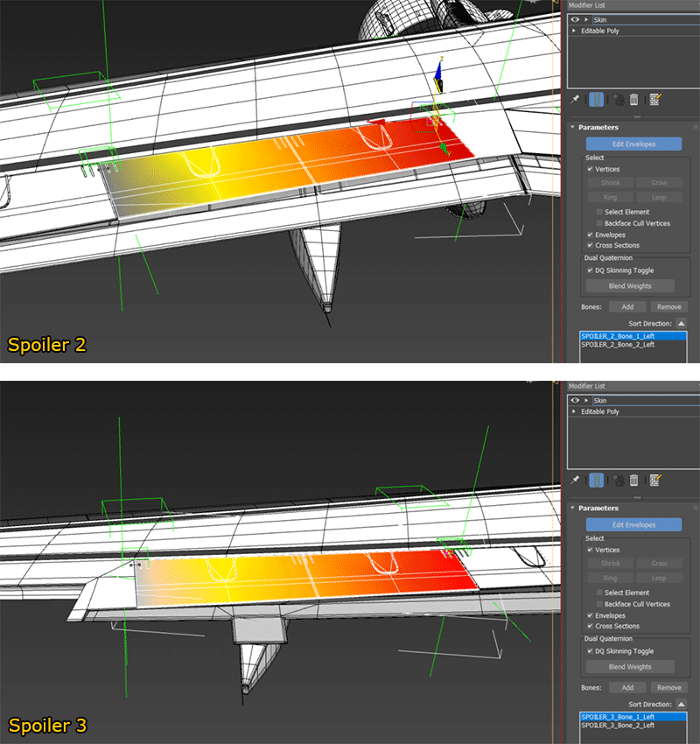The image size is (700, 744).
Task: Uncheck the DQ Skinning Toggle
Action: [x=590, y=270]
